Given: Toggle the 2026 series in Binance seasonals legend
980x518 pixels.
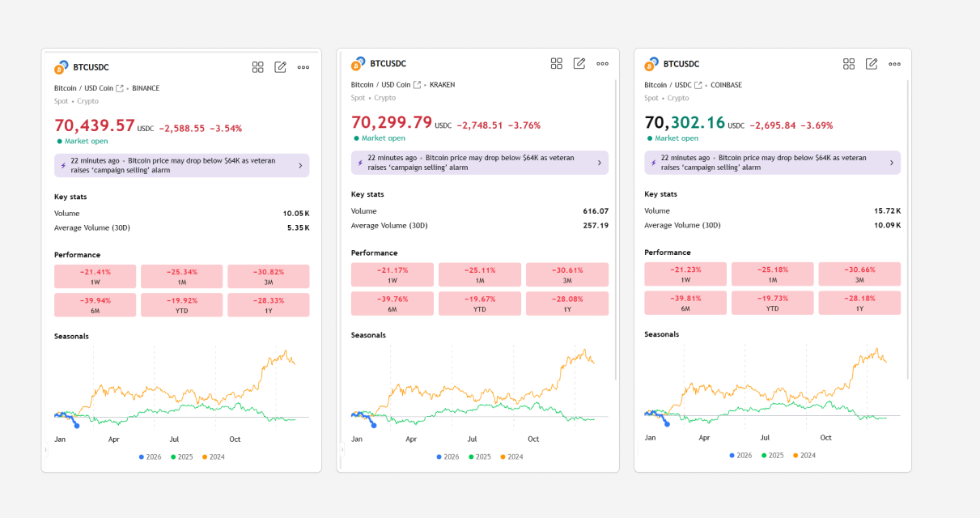Looking at the screenshot, I should pyautogui.click(x=149, y=456).
